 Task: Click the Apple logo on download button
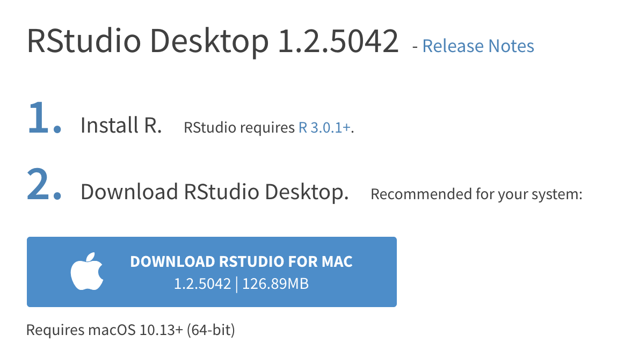click(86, 272)
